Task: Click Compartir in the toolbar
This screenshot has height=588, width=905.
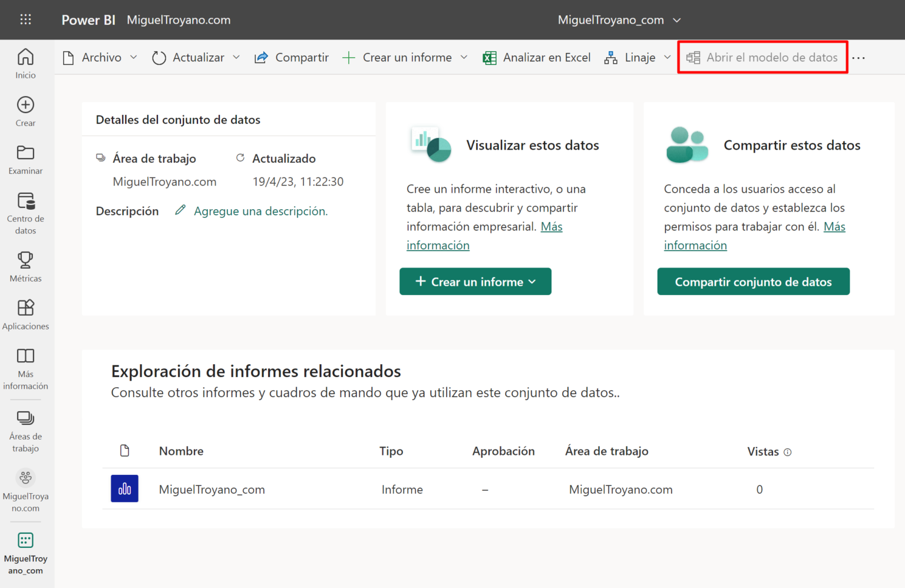Action: pos(292,57)
